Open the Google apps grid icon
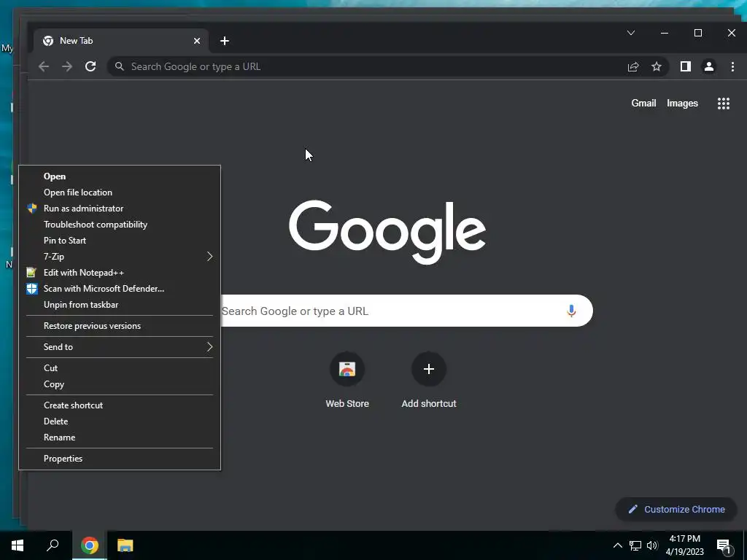The image size is (747, 560). point(724,104)
